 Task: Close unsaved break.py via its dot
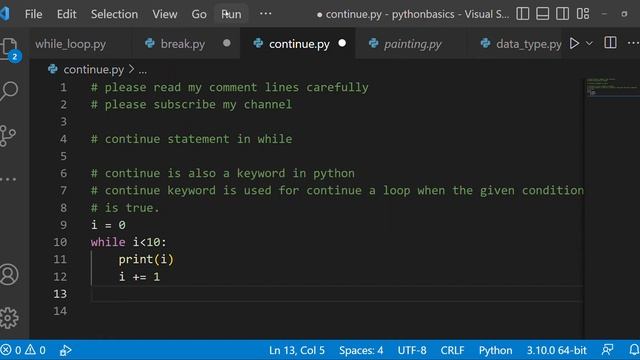[x=227, y=43]
